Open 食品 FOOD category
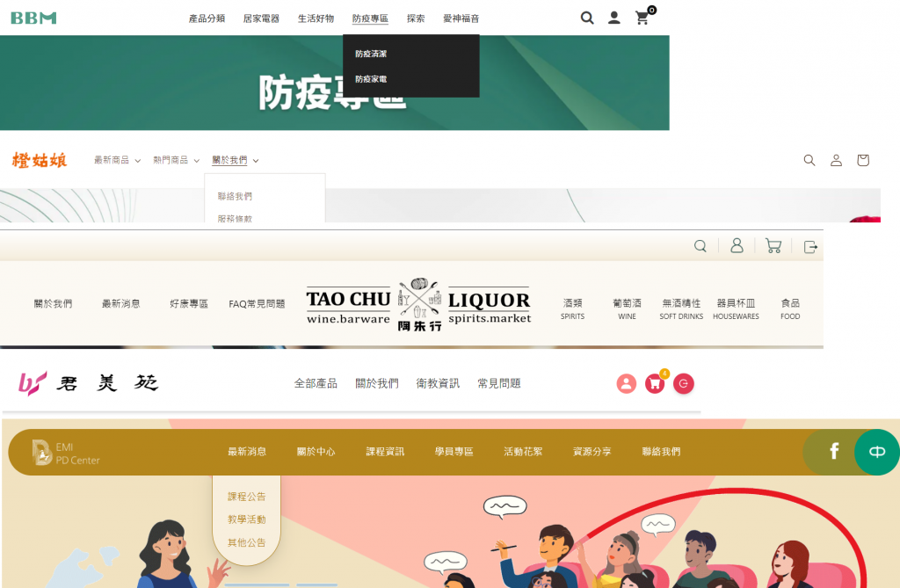The image size is (900, 588). coord(790,309)
